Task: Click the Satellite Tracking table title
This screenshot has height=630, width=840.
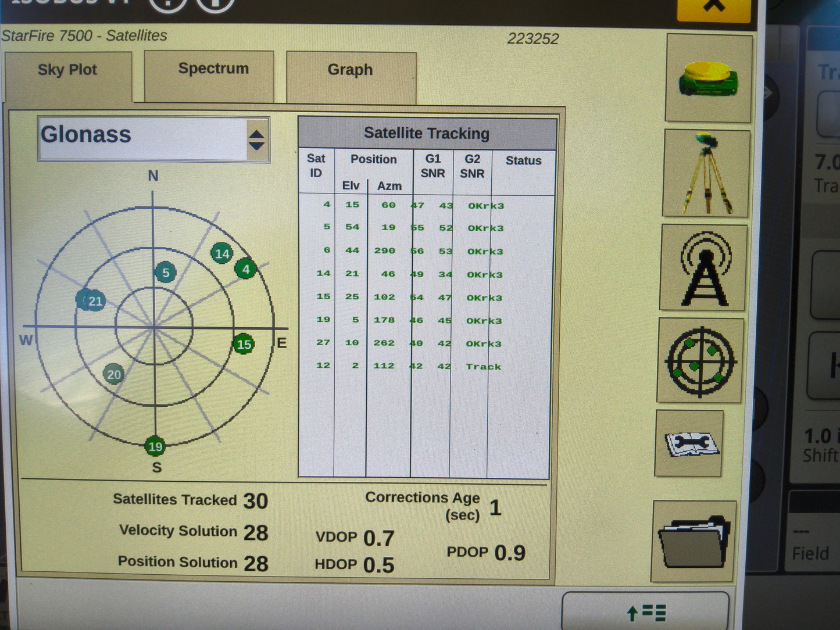Action: (x=427, y=133)
